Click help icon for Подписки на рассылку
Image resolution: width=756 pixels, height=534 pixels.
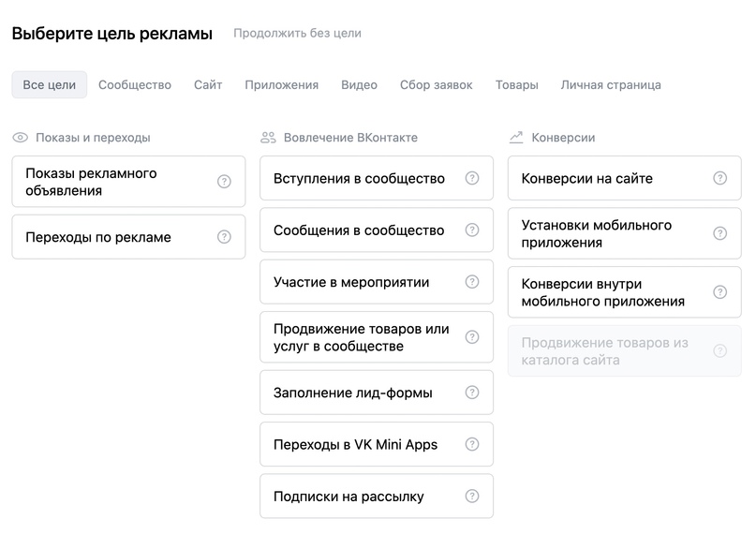click(x=472, y=496)
